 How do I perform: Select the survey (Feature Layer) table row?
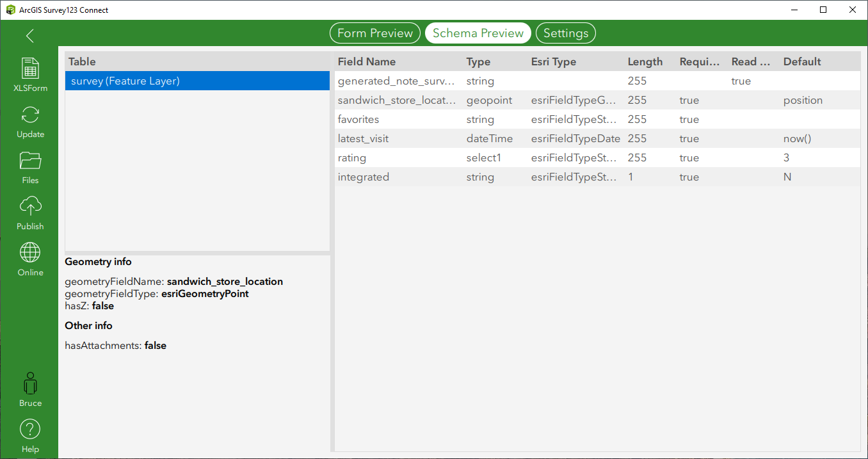[197, 81]
